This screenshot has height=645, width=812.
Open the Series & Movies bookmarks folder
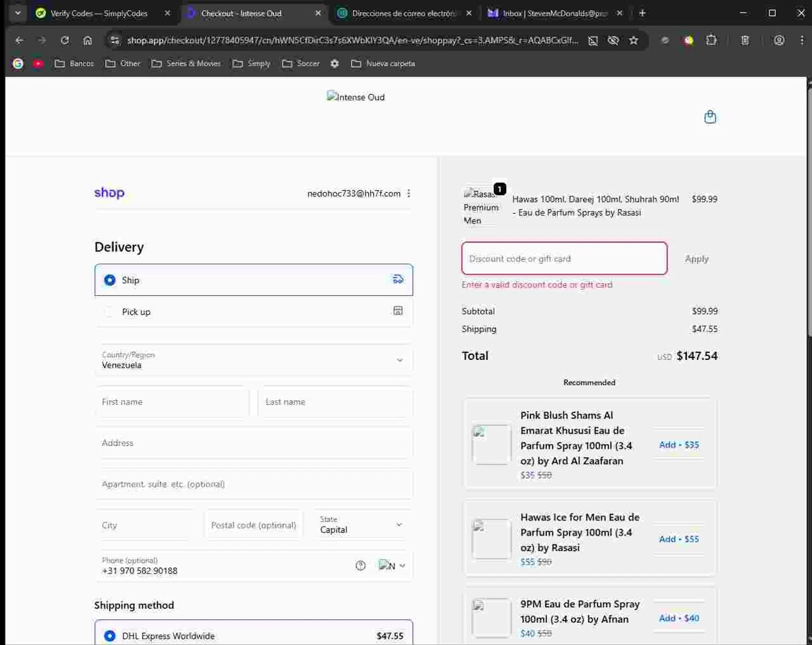pos(187,64)
